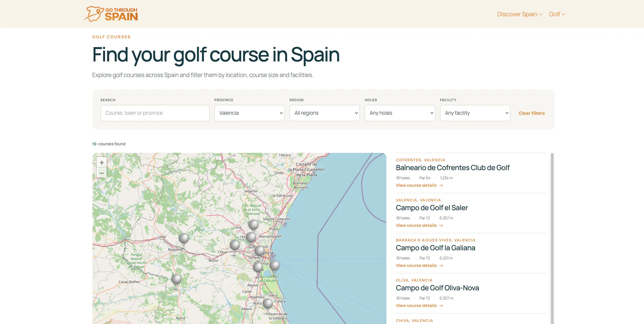Select golf ball marker near Cullera

click(268, 304)
